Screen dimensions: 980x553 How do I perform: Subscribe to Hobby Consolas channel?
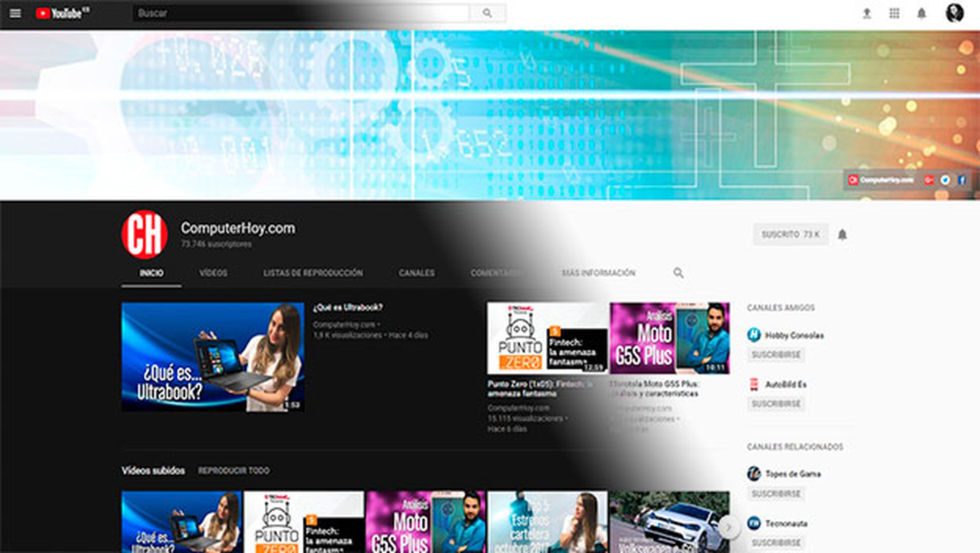[776, 355]
